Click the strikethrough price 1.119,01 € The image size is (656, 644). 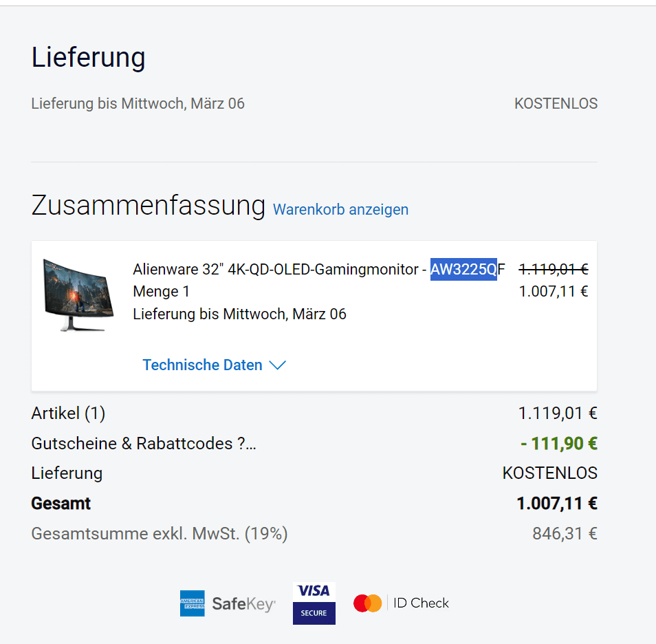[x=554, y=269]
